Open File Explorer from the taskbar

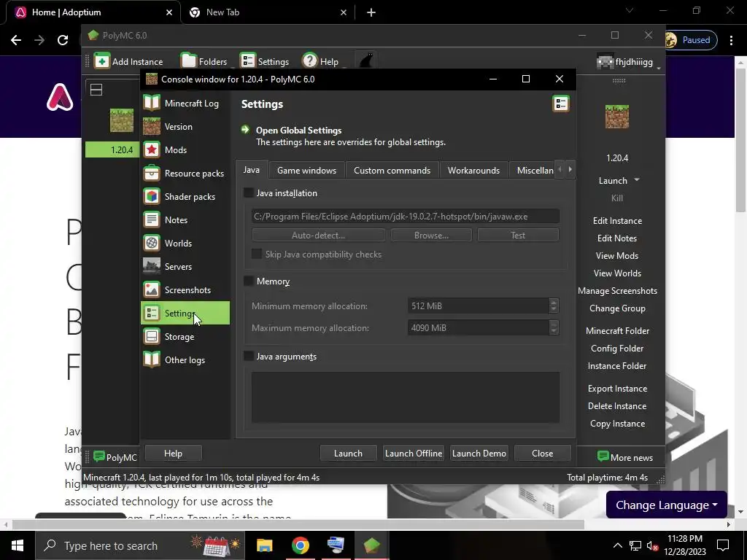coord(264,545)
